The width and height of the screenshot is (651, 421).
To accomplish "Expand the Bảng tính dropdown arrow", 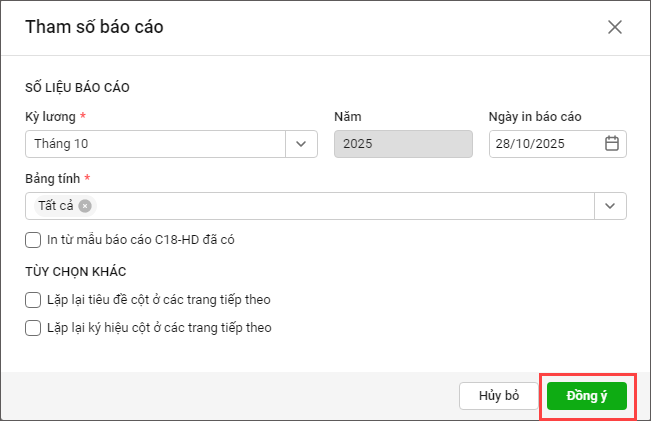I will [610, 206].
